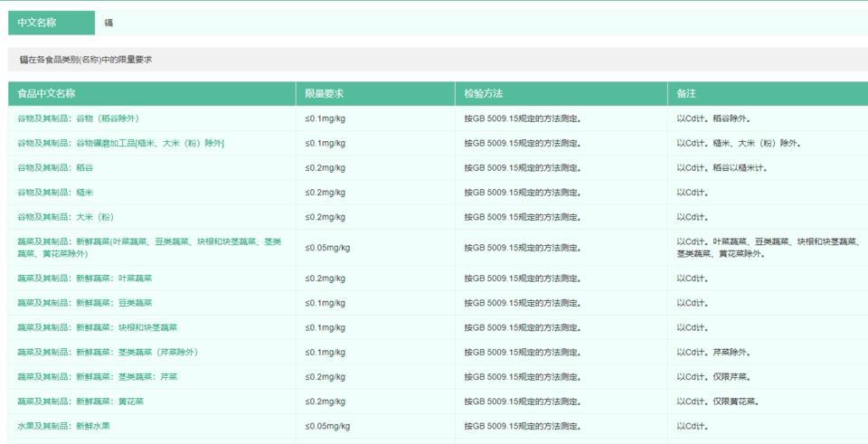Image resolution: width=868 pixels, height=444 pixels.
Task: Open the 谷物碾磨加工品 food category link
Action: [120, 143]
